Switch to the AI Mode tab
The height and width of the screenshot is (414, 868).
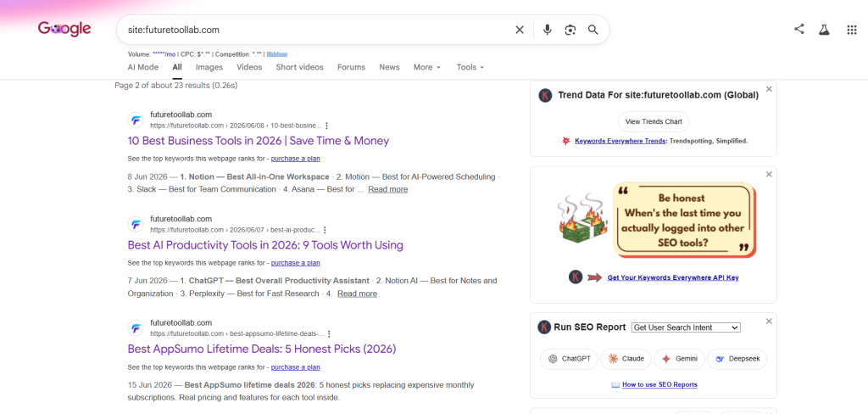point(142,67)
